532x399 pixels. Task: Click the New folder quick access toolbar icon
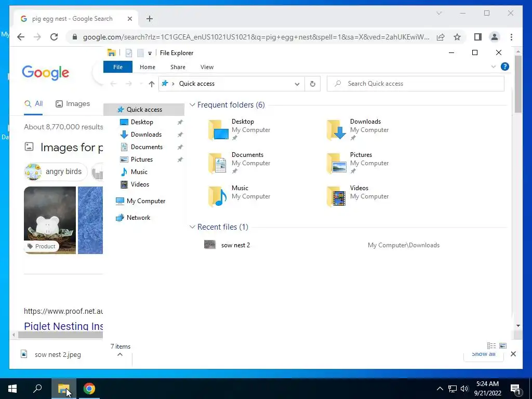pyautogui.click(x=140, y=53)
